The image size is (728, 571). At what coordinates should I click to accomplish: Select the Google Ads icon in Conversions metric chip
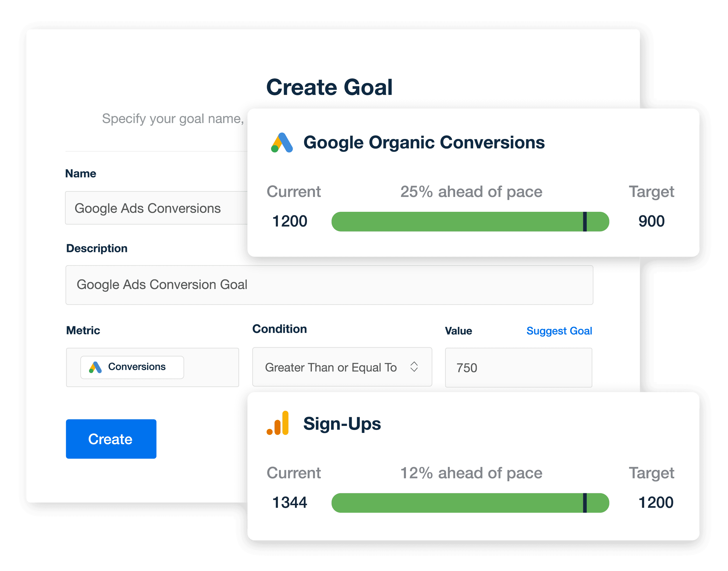click(95, 367)
